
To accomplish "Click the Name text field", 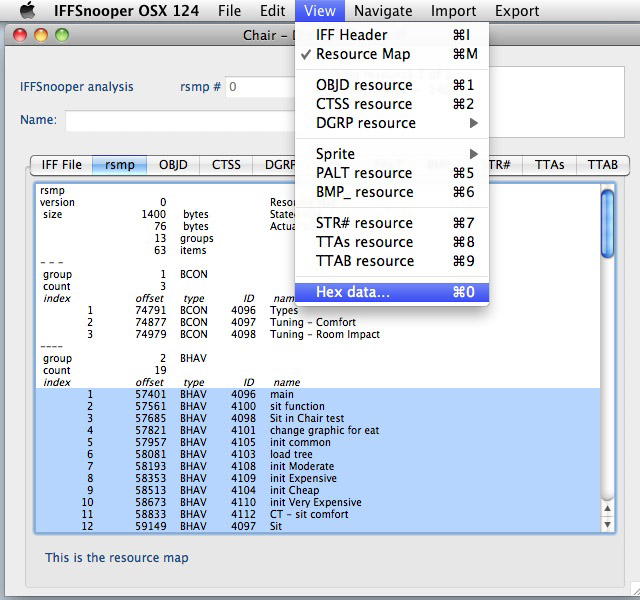I will (x=180, y=121).
